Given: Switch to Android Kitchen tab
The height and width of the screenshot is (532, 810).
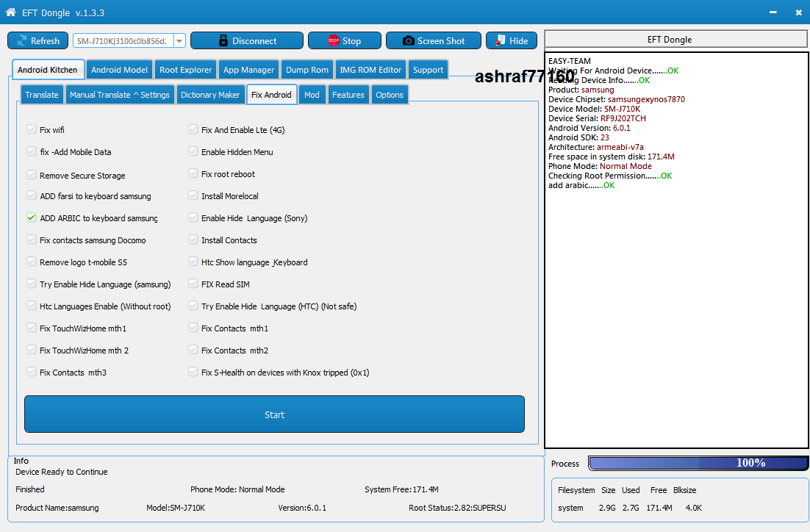Looking at the screenshot, I should [48, 70].
